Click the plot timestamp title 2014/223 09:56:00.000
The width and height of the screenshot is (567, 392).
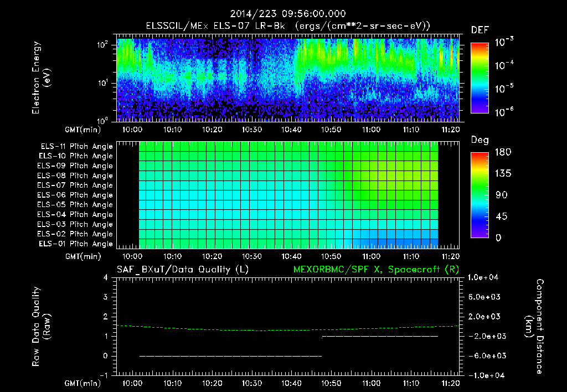[x=288, y=14]
